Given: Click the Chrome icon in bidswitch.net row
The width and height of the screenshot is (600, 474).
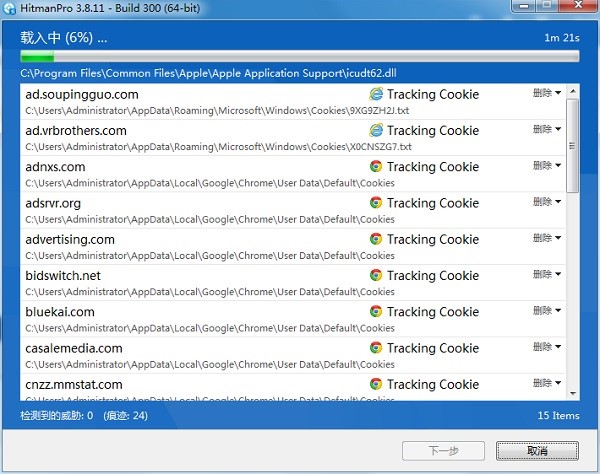Looking at the screenshot, I should tap(376, 275).
